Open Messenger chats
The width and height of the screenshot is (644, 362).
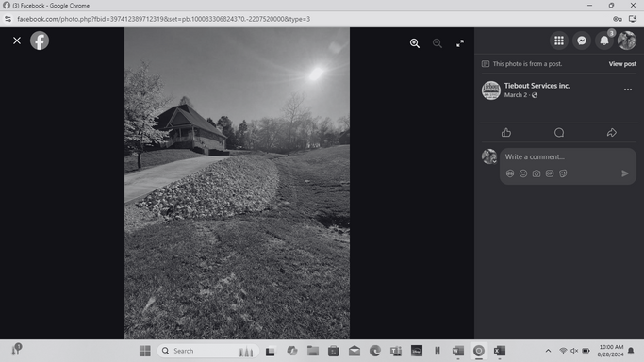(582, 41)
